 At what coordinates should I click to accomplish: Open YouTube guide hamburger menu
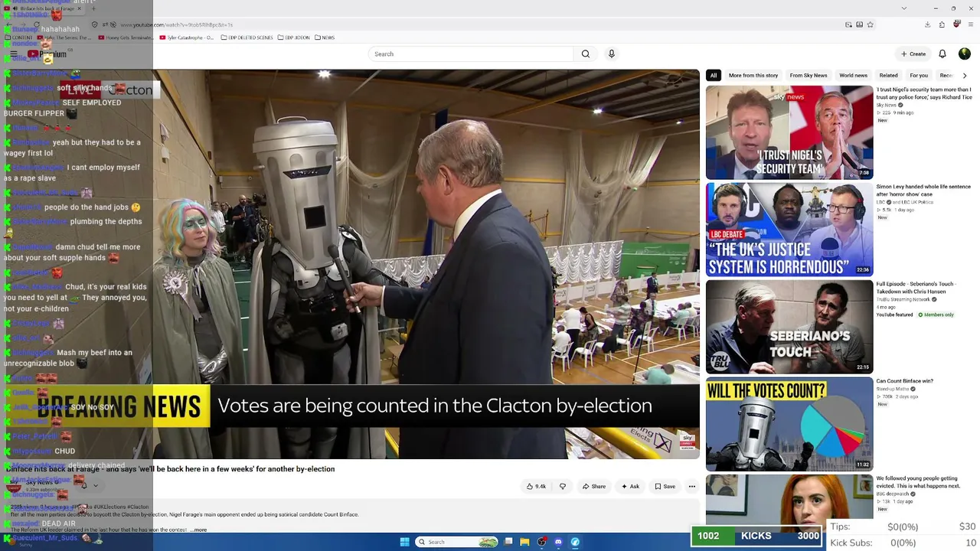pyautogui.click(x=13, y=54)
